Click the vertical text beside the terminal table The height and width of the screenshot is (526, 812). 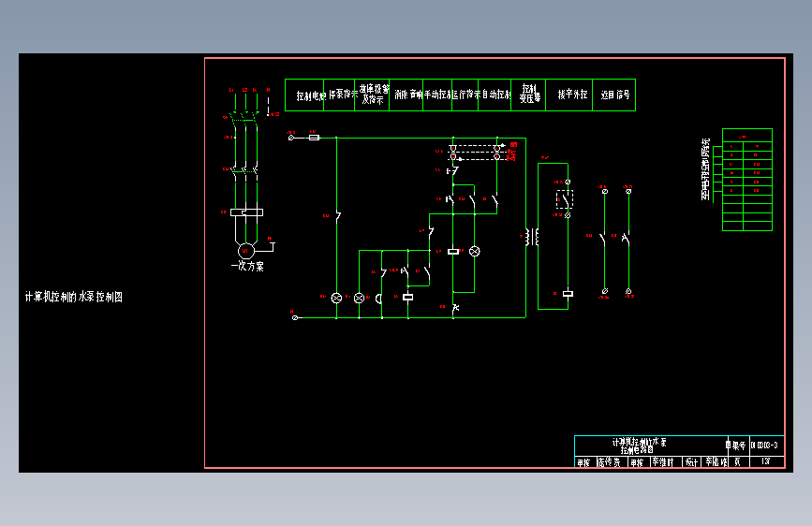(x=705, y=169)
